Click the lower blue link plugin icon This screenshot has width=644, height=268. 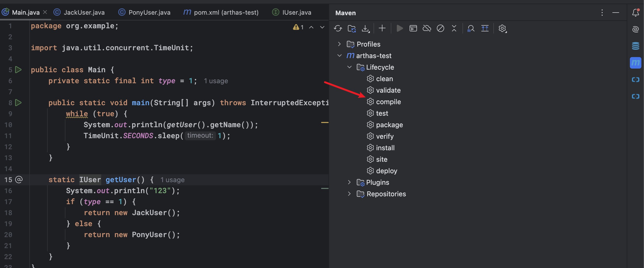(636, 96)
